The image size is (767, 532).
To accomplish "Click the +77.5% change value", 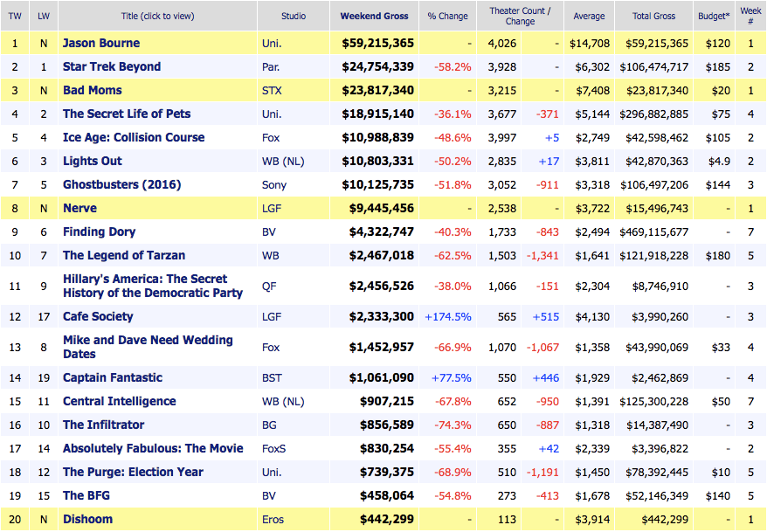I will tap(451, 378).
